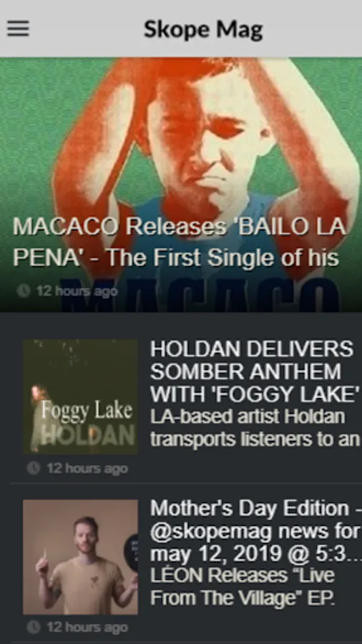Click the 'PENA - The First Single' line
The height and width of the screenshot is (644, 362).
pos(176,258)
